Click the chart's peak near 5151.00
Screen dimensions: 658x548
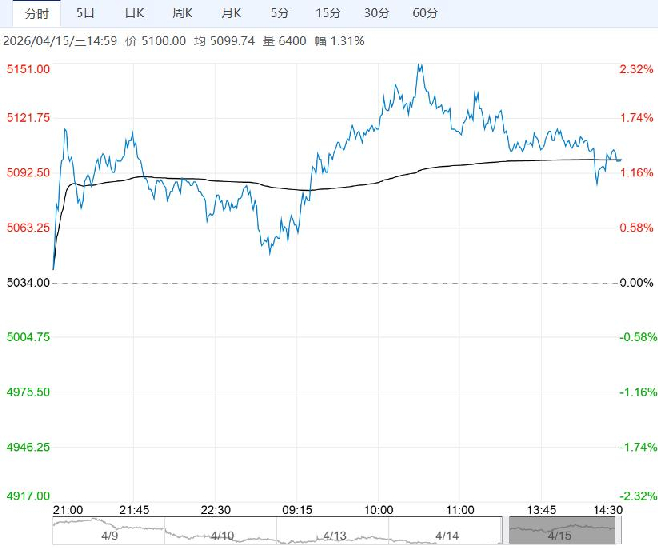click(x=420, y=66)
